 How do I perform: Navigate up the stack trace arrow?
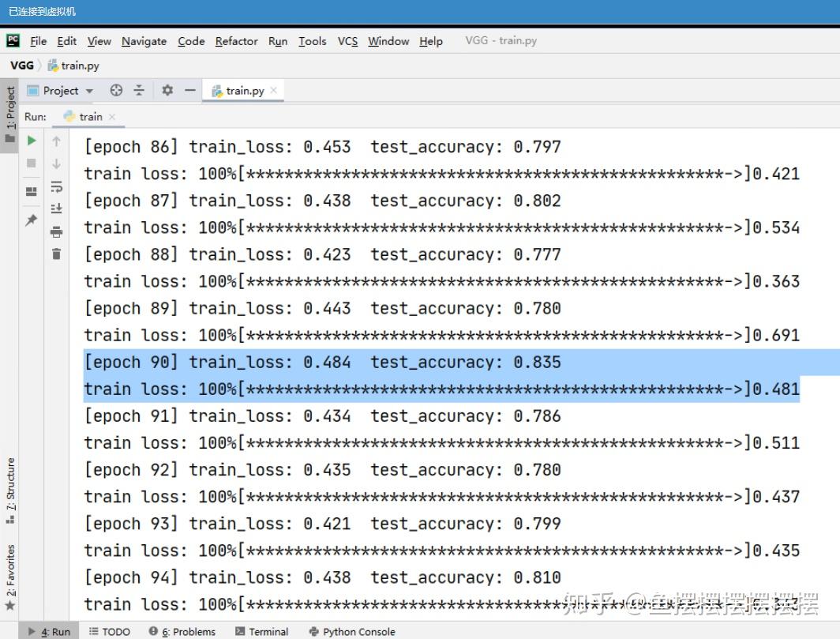click(x=56, y=141)
